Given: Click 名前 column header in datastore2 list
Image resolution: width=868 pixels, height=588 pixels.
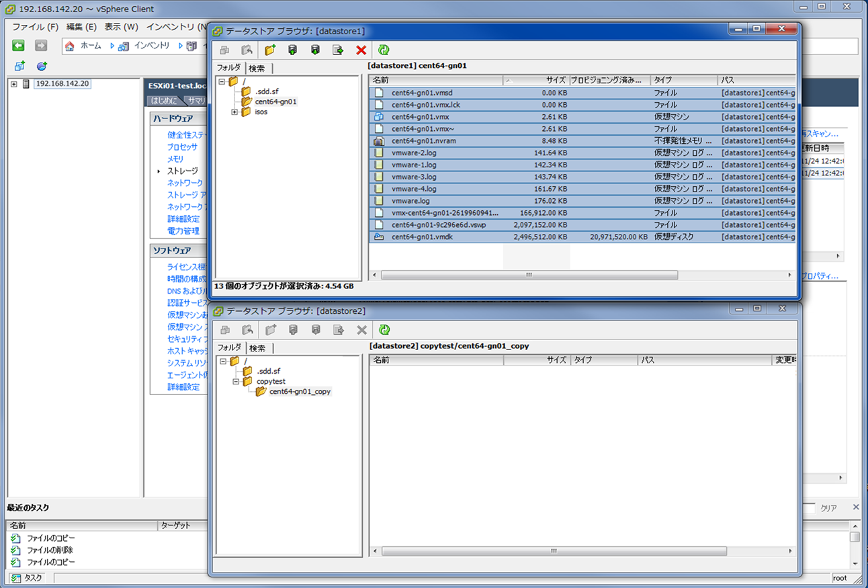Looking at the screenshot, I should pos(436,361).
